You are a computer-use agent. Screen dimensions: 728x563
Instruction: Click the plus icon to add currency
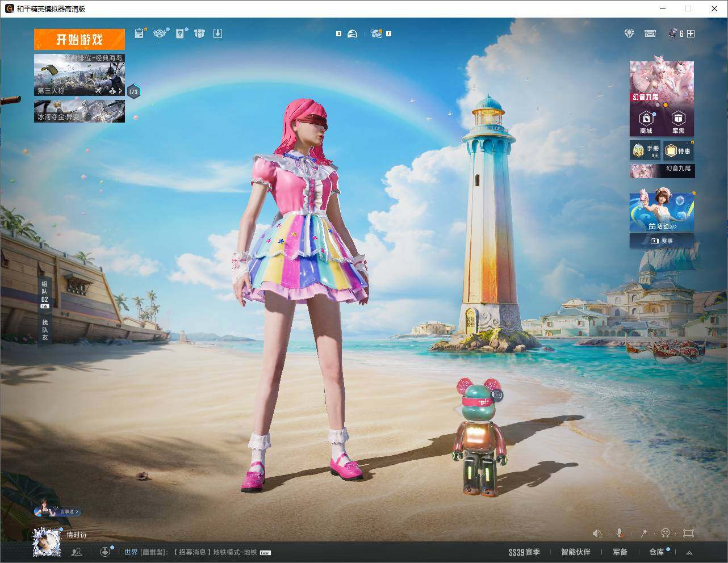691,34
